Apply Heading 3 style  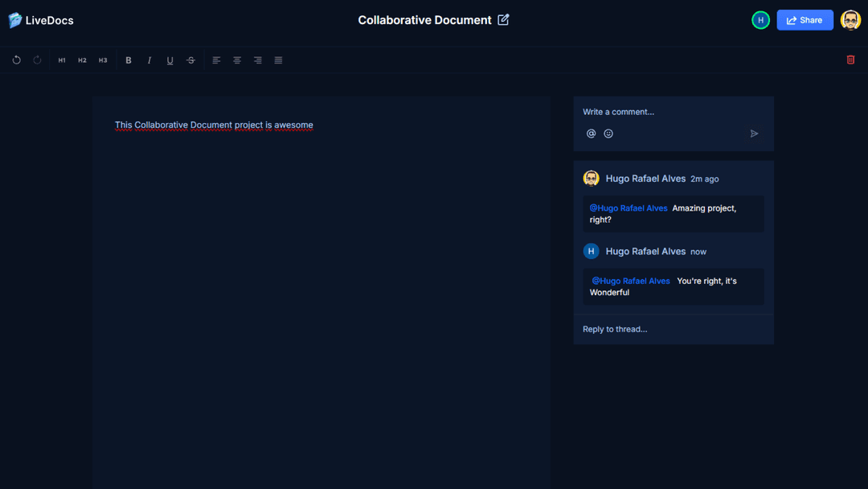pyautogui.click(x=102, y=60)
